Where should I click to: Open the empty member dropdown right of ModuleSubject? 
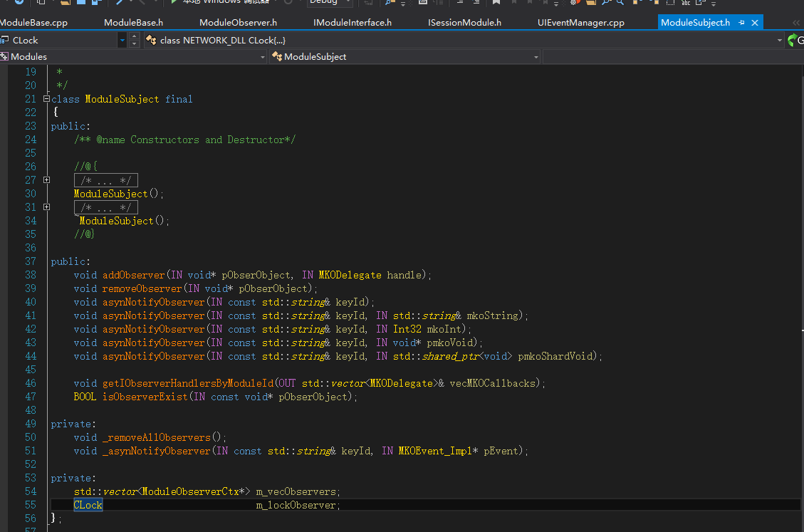672,56
